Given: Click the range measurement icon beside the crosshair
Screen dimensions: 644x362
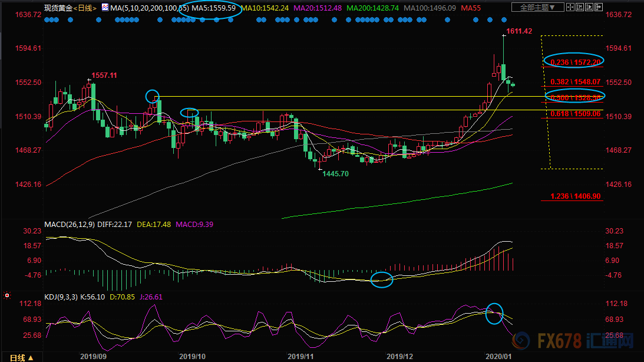Looking at the screenshot, I should pyautogui.click(x=580, y=7).
